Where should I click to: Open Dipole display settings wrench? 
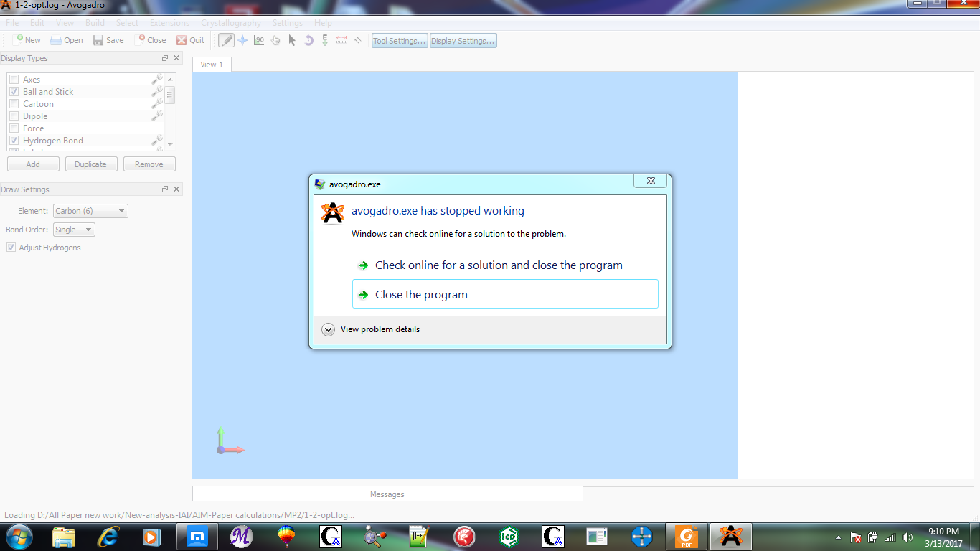157,116
